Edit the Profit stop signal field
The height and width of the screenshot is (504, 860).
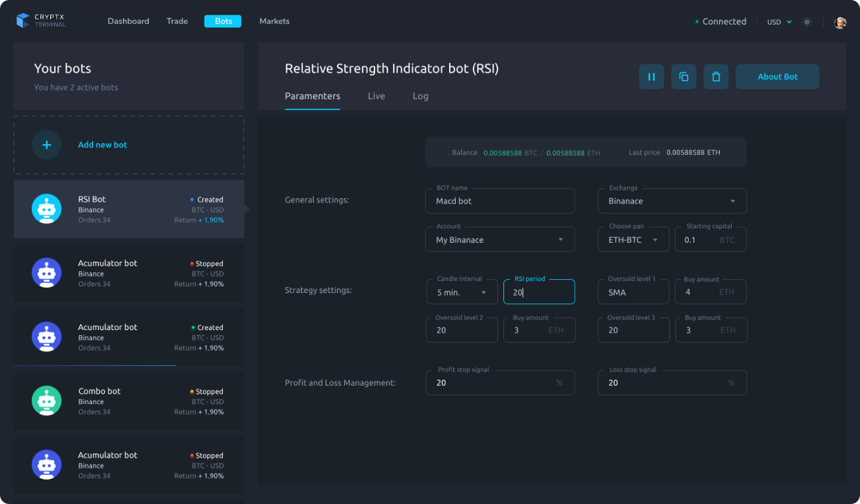click(x=500, y=383)
